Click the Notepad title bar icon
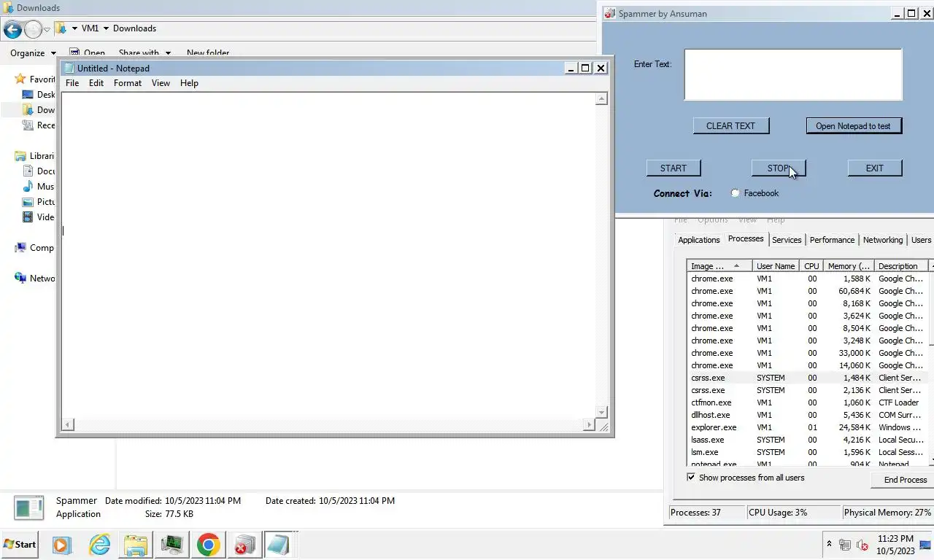Image resolution: width=934 pixels, height=560 pixels. tap(69, 68)
